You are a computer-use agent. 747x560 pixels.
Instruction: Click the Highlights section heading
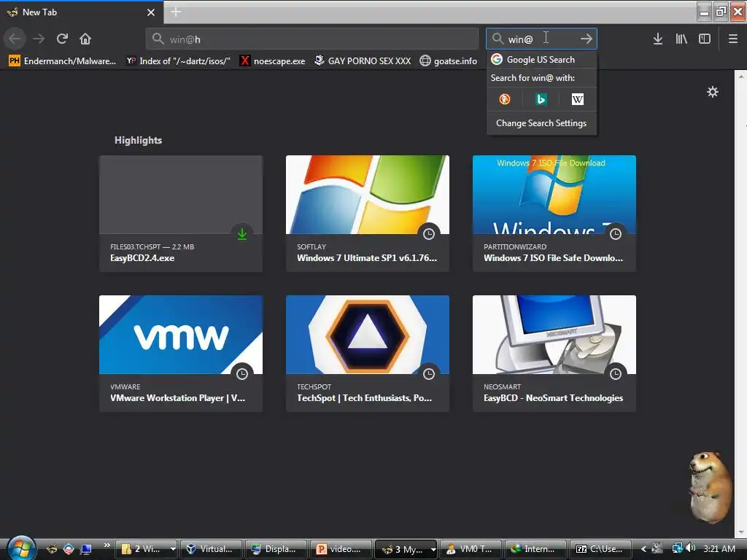pos(138,140)
